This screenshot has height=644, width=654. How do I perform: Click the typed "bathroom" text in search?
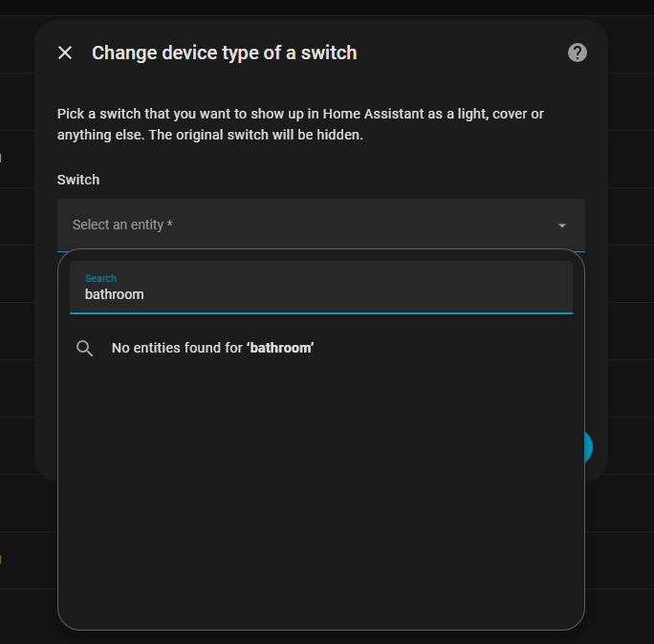pos(115,294)
